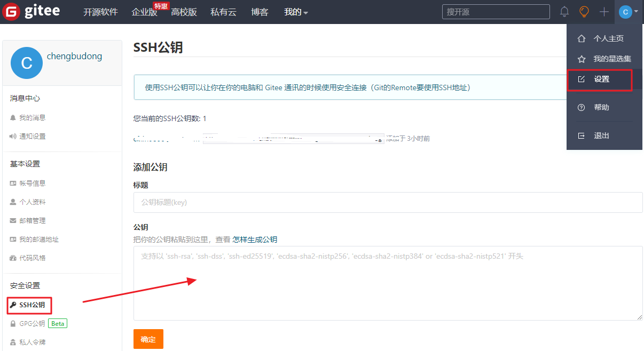Click the card icon next to 我的邮递地址
The image size is (644, 351).
pyautogui.click(x=13, y=240)
